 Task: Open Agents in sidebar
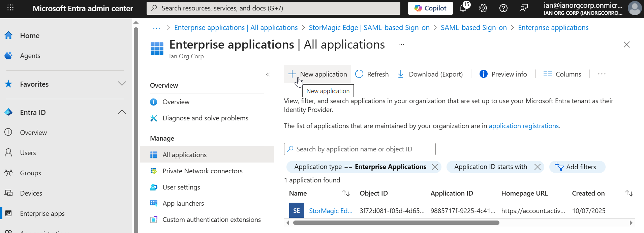(x=30, y=56)
